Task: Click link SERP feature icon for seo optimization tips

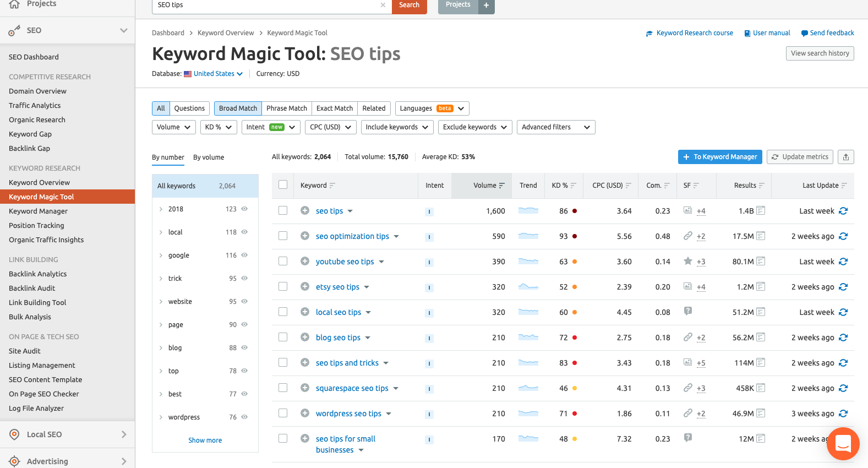Action: point(687,236)
